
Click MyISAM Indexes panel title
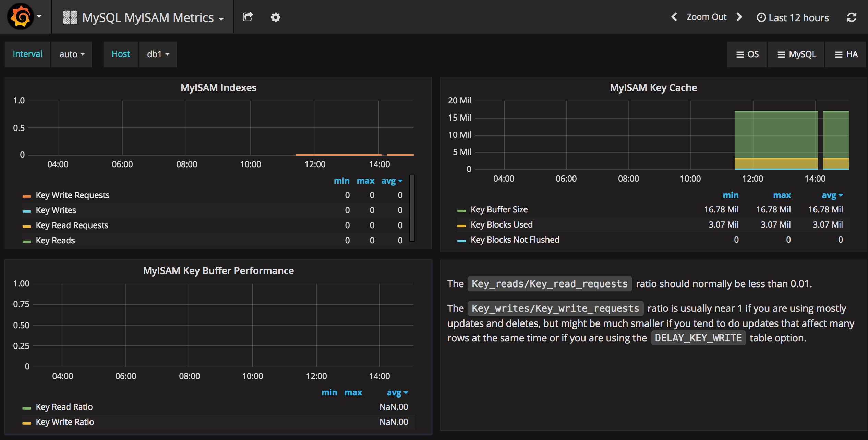218,88
